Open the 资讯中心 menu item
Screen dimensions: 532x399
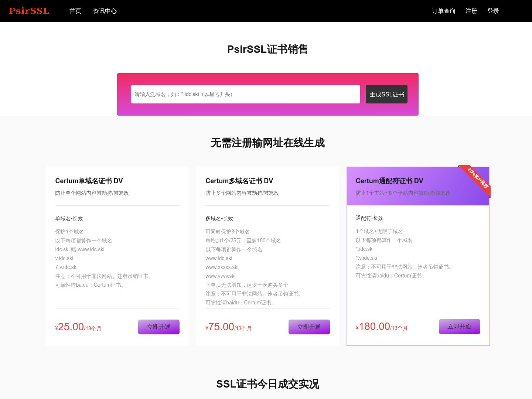105,11
